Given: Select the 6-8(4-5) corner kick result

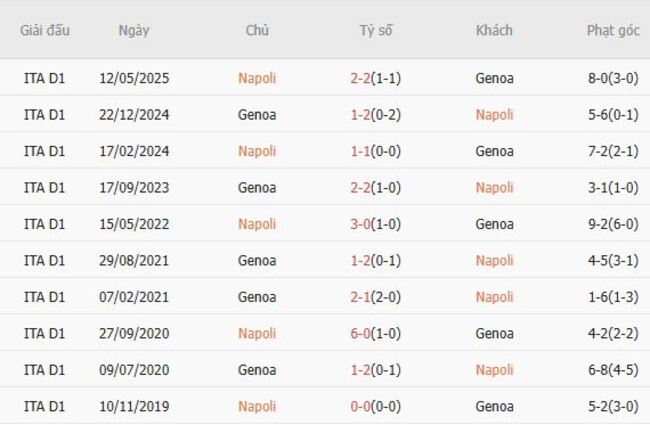Looking at the screenshot, I should [x=613, y=370].
